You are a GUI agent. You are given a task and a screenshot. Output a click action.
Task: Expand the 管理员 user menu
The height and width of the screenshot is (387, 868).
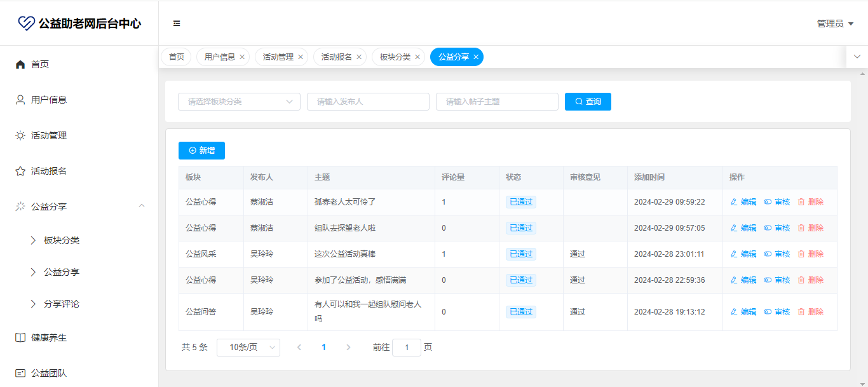click(x=835, y=24)
